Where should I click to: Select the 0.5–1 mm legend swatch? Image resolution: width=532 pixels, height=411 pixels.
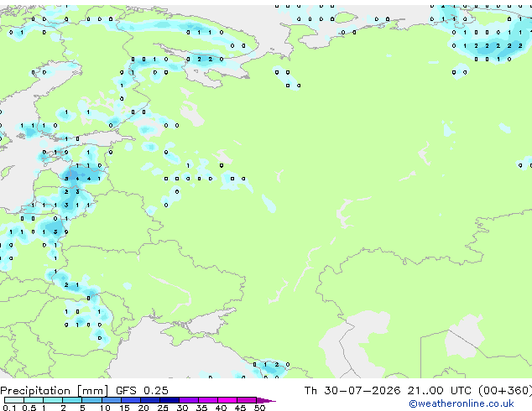click(34, 400)
